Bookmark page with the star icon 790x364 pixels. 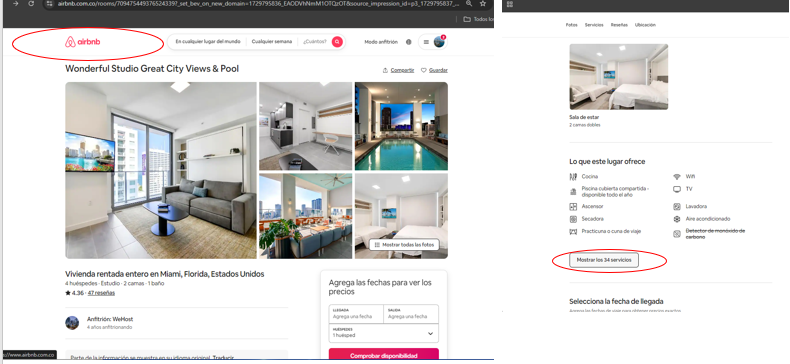[483, 4]
